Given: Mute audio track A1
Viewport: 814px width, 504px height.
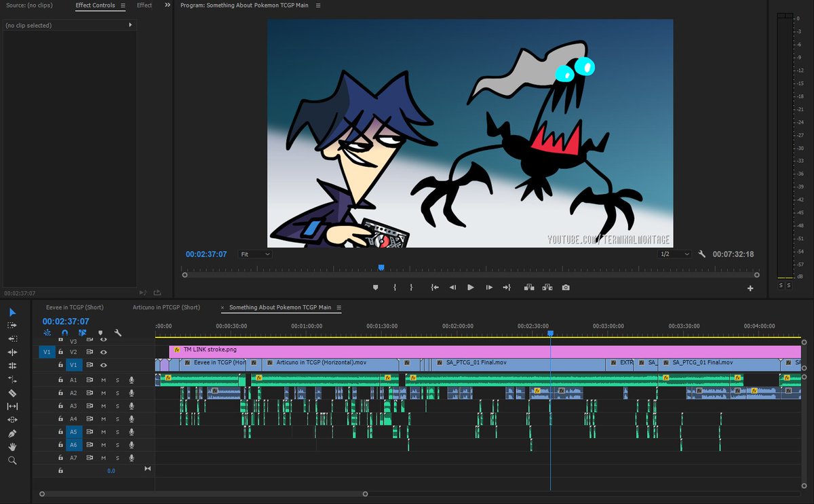Looking at the screenshot, I should coord(104,379).
